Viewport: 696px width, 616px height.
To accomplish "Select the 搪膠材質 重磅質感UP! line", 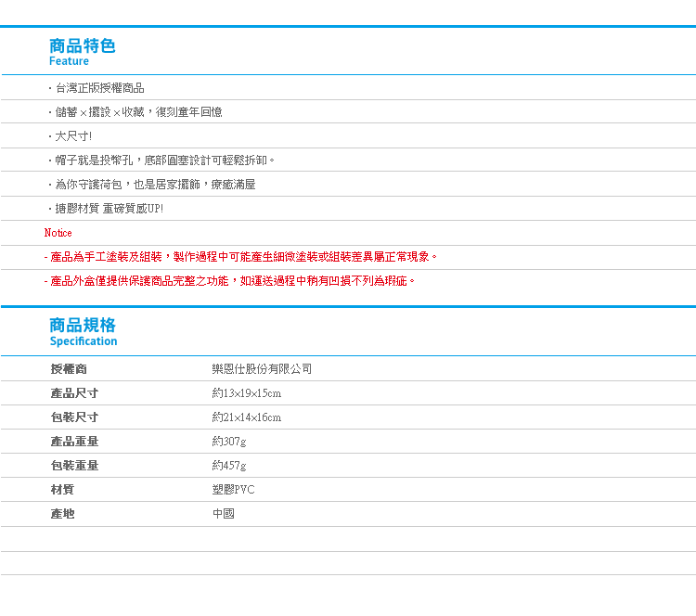I will point(105,209).
